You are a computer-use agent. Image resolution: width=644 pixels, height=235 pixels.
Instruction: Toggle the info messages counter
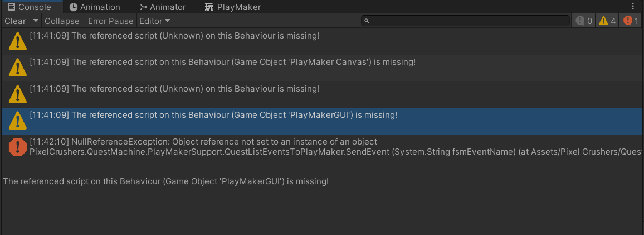[x=584, y=21]
